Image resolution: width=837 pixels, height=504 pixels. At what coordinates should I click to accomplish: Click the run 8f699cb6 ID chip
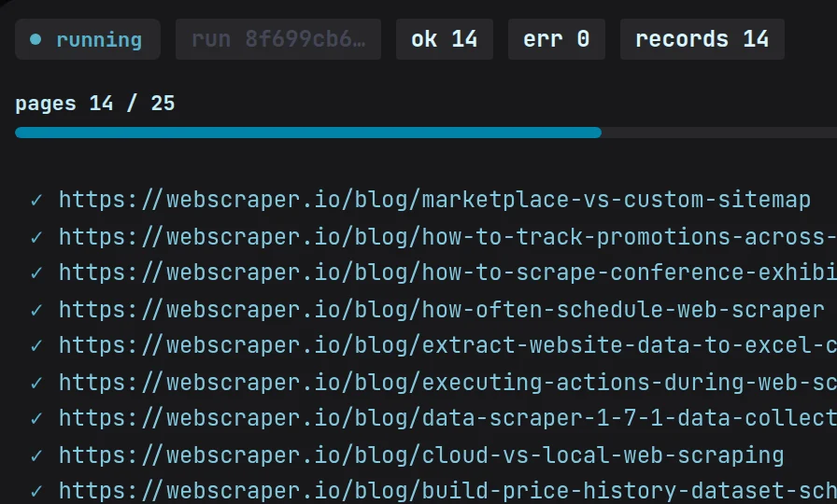(x=278, y=39)
